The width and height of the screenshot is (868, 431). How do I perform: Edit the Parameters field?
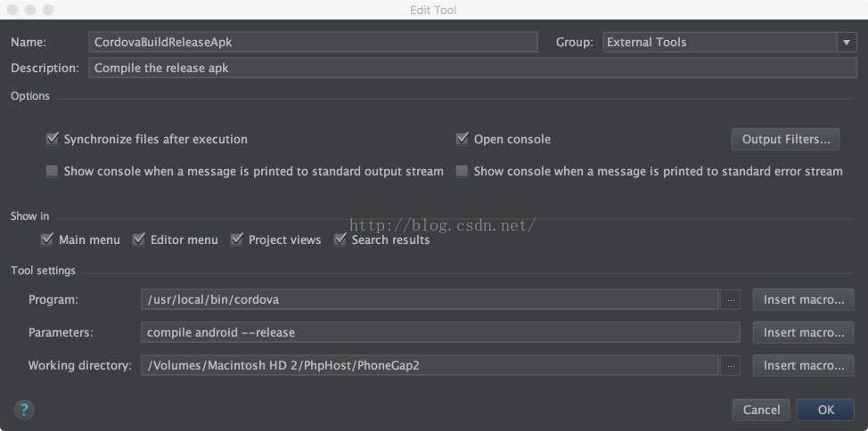[x=440, y=332]
